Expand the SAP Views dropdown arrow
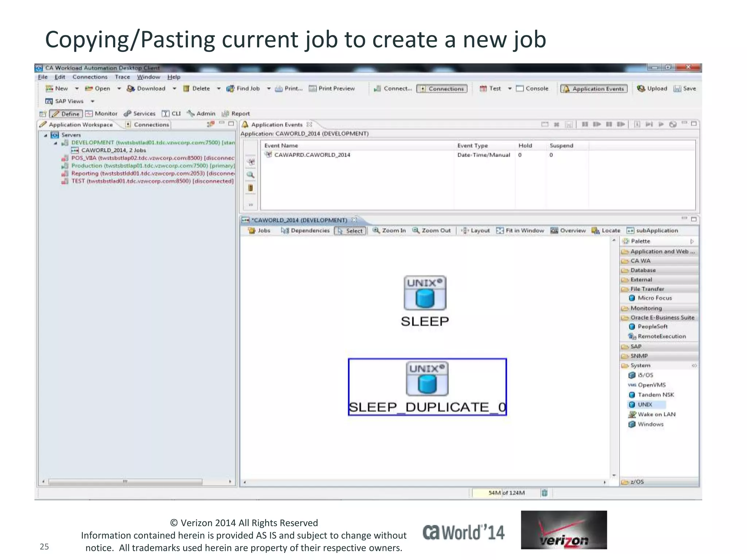Viewport: 747px width, 560px height. tap(93, 101)
